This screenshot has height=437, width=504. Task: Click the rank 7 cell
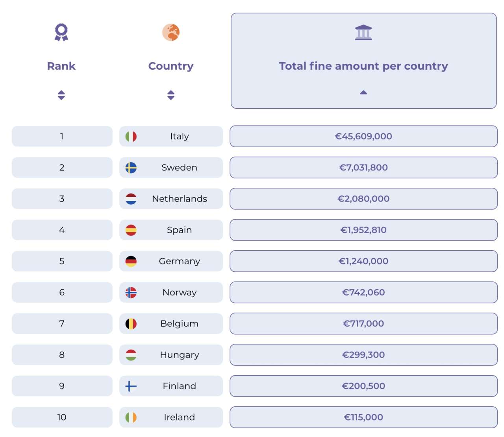62,324
